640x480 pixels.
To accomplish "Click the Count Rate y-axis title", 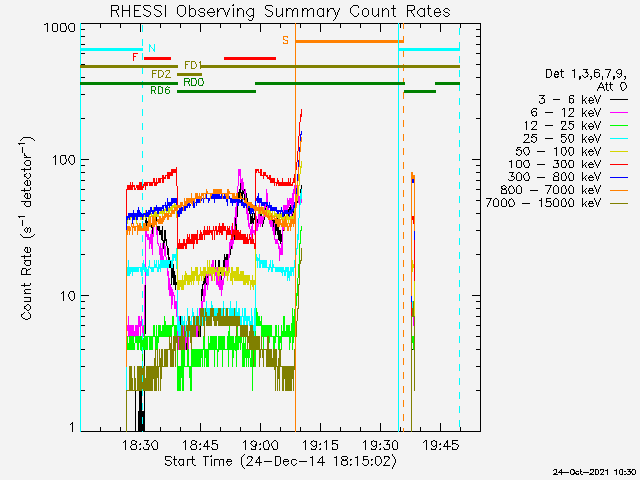I will (27, 229).
